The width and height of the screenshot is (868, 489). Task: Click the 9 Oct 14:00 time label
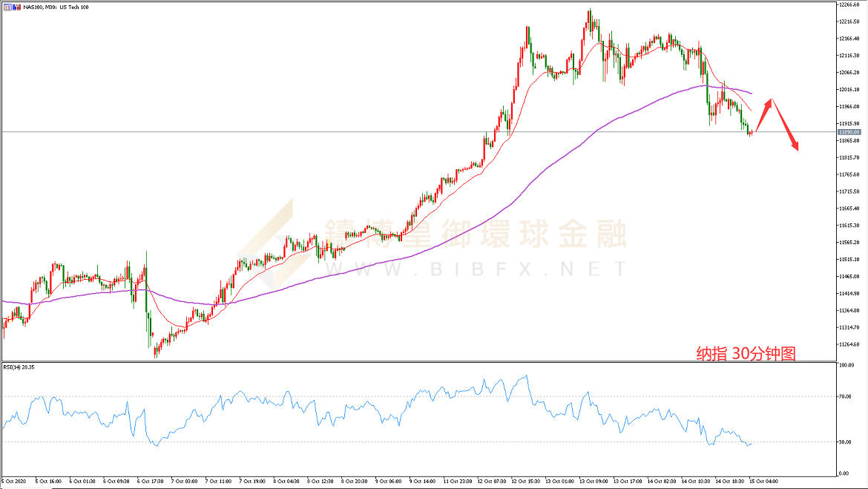421,480
